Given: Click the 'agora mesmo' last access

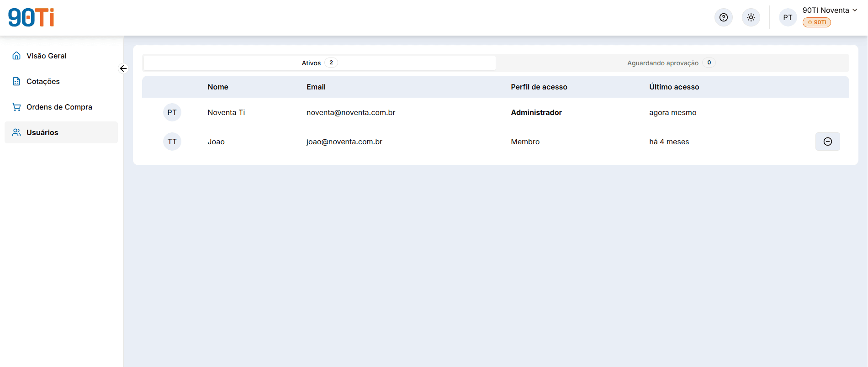Looking at the screenshot, I should pyautogui.click(x=673, y=112).
